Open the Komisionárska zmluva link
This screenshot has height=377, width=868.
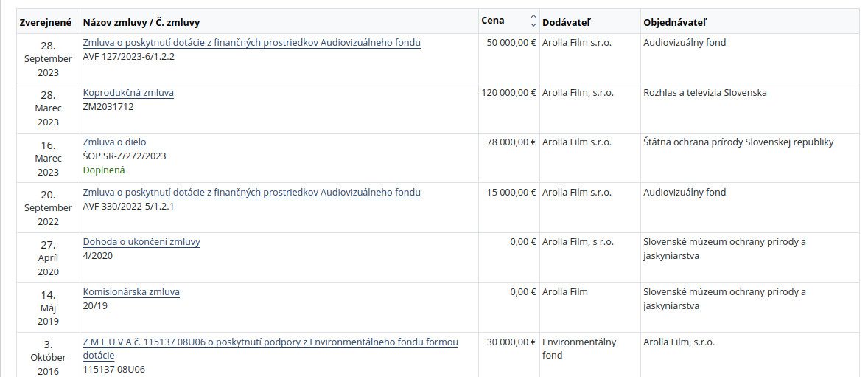[131, 292]
